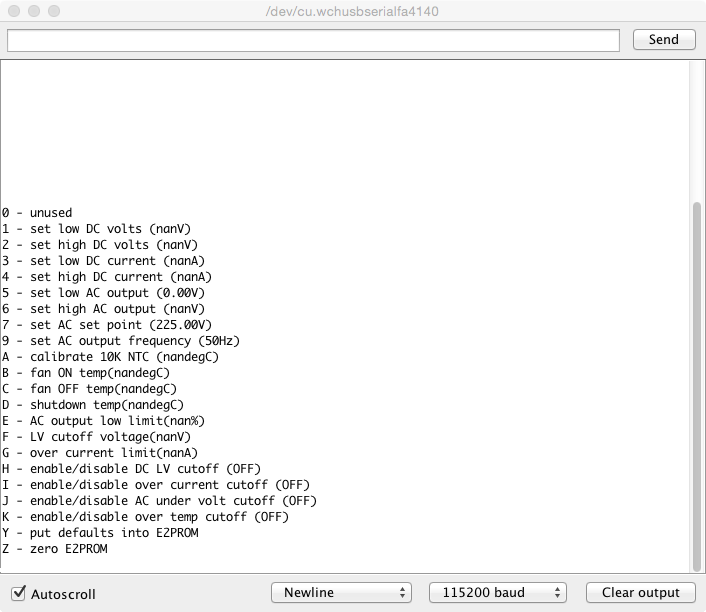This screenshot has width=706, height=612.
Task: Close the serial monitor window
Action: click(x=14, y=12)
